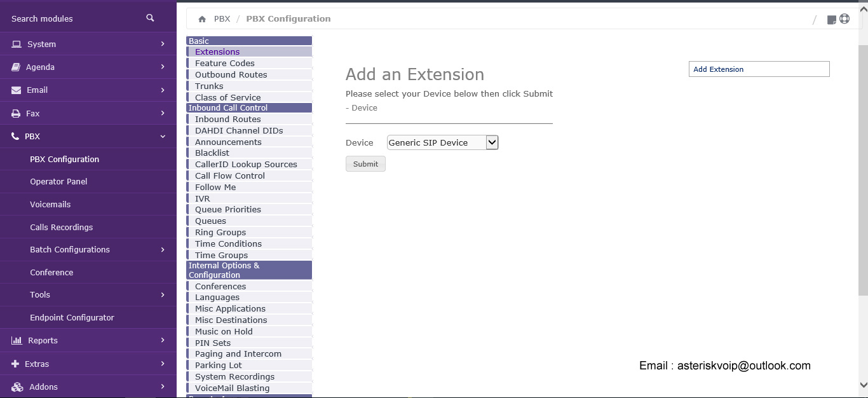Collapse the PBX menu chevron
This screenshot has height=398, width=868.
pyautogui.click(x=163, y=136)
